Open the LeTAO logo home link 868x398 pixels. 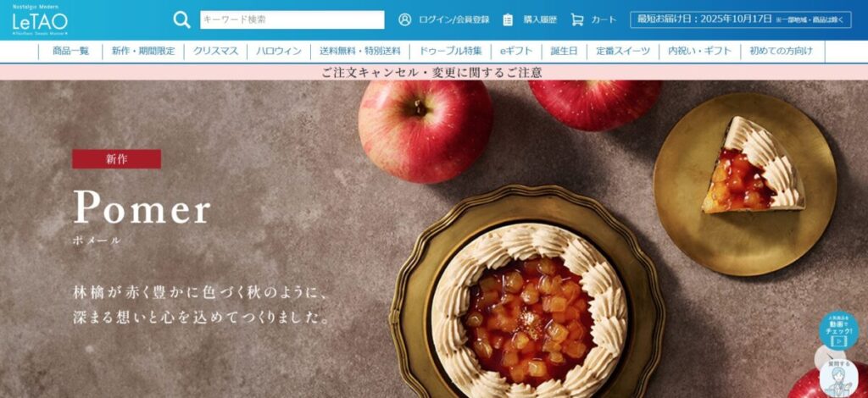pos(40,20)
